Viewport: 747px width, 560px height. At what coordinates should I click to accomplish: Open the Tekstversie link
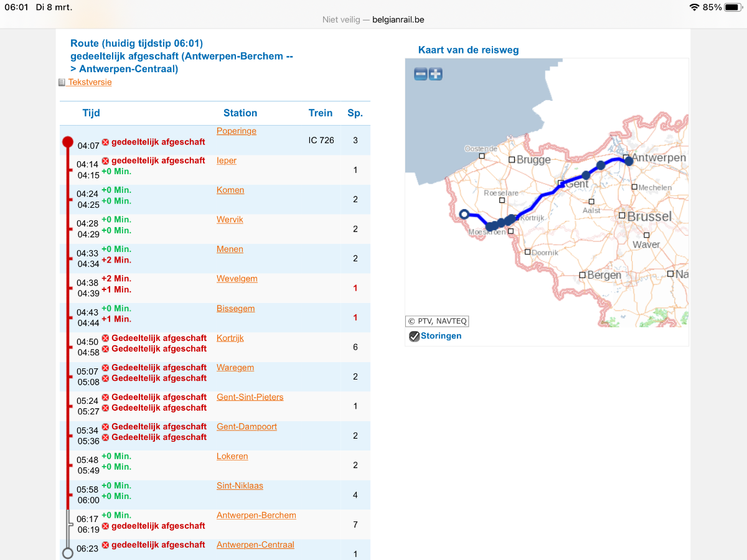pos(90,82)
